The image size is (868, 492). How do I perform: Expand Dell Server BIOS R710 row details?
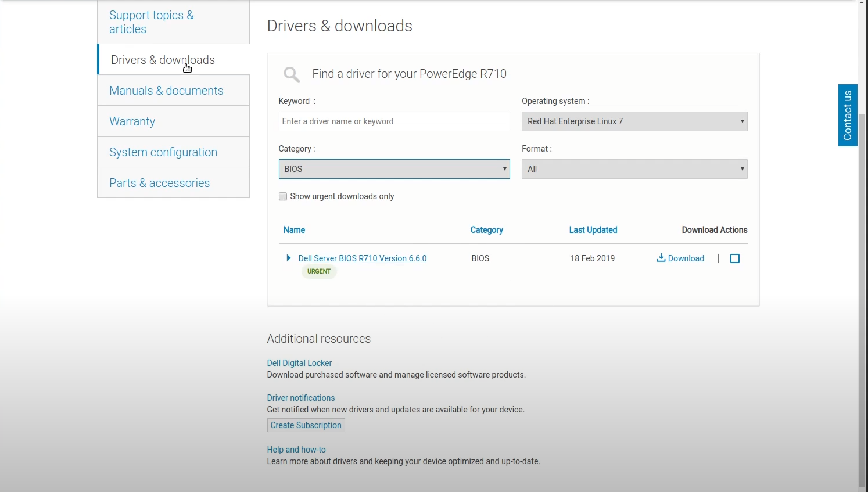point(289,258)
